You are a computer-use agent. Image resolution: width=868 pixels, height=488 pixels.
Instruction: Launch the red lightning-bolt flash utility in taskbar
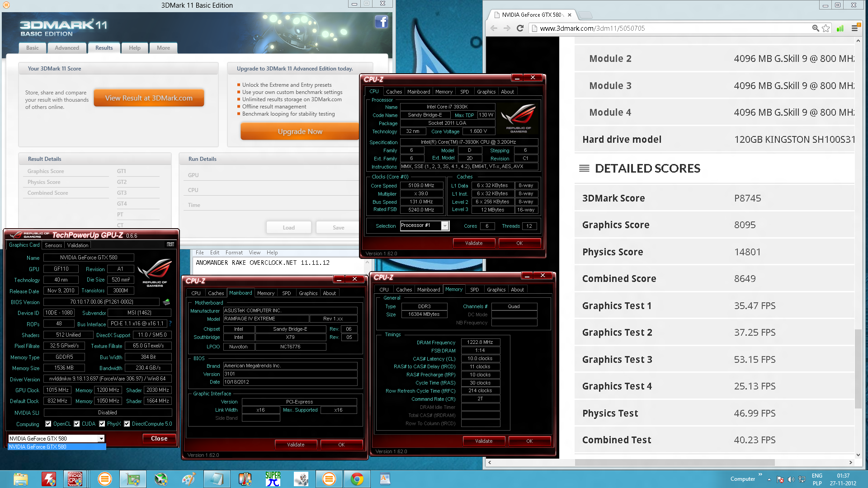coord(49,479)
